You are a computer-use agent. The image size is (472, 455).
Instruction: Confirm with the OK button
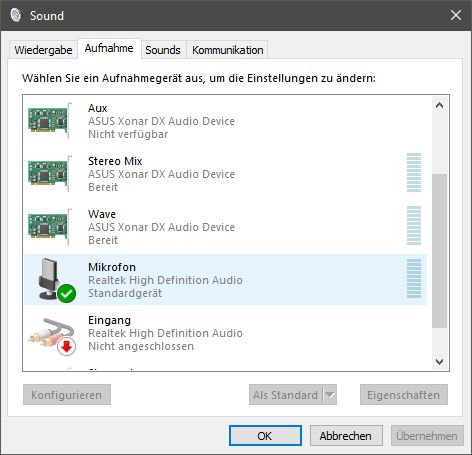tap(265, 436)
